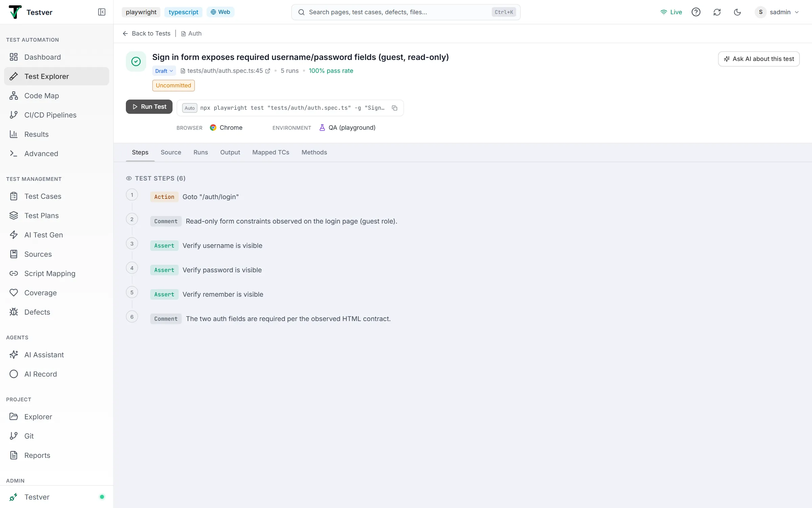Launch AI Test Gen
812x508 pixels.
tap(57, 235)
